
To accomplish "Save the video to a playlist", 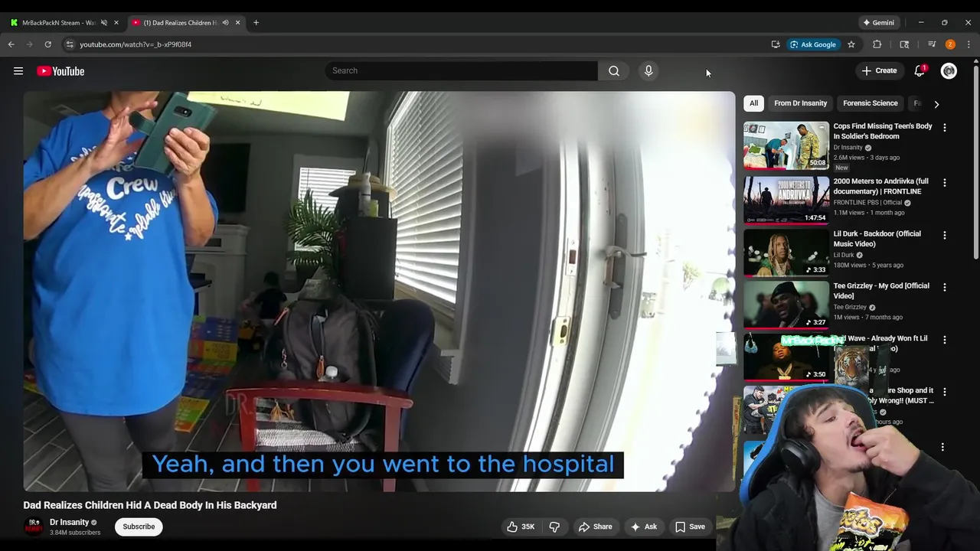I will tap(690, 527).
